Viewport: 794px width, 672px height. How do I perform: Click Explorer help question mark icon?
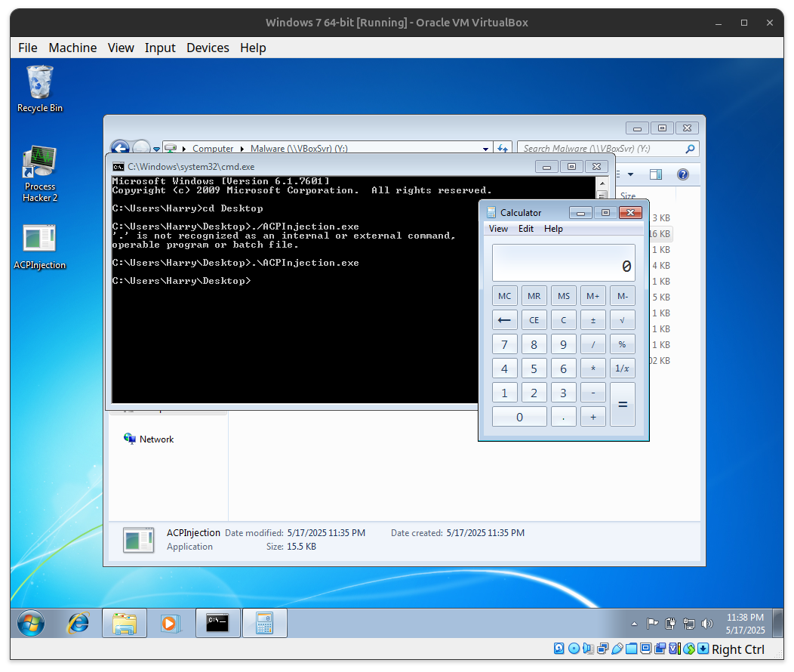click(x=682, y=174)
